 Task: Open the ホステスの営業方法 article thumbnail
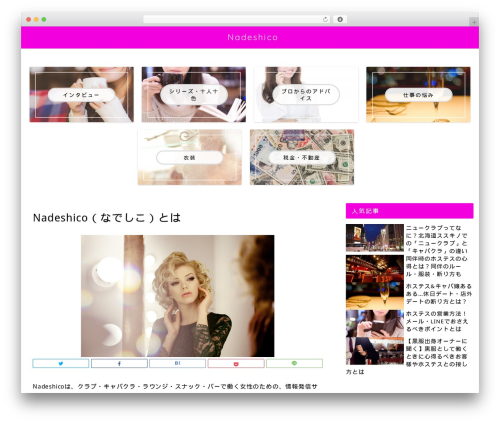click(x=375, y=323)
